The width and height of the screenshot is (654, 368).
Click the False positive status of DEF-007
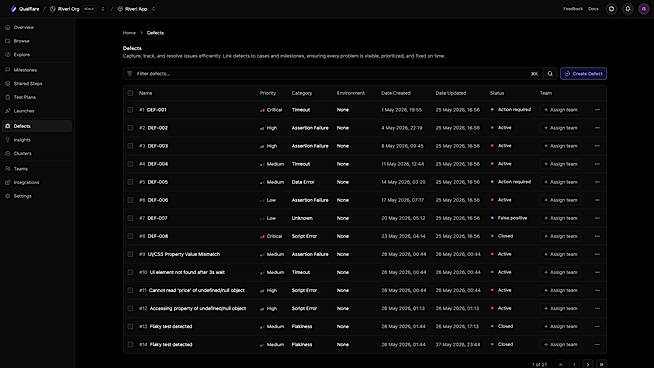pyautogui.click(x=509, y=218)
